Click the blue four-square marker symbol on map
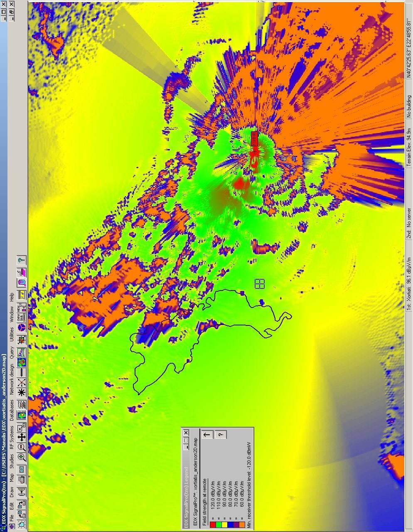This screenshot has height=532, width=413. click(x=260, y=283)
